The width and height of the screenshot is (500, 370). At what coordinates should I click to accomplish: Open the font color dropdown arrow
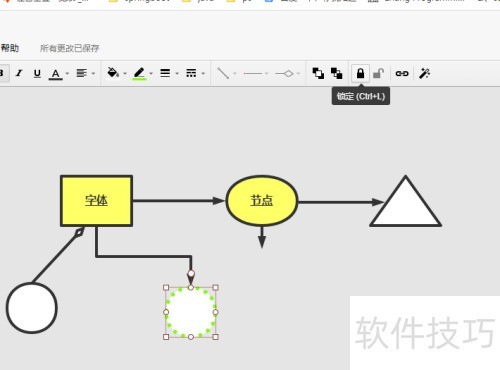[67, 74]
